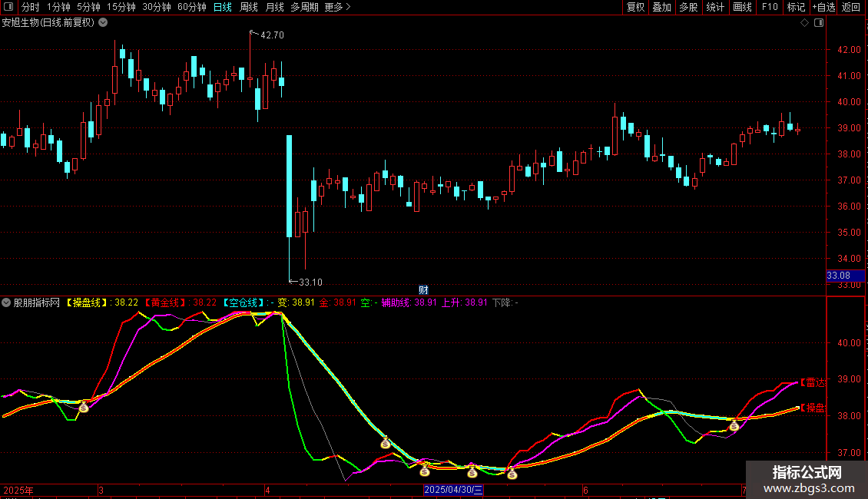This screenshot has width=868, height=499.
Task: Toggle the side panel icon in chart header
Action: point(819,22)
